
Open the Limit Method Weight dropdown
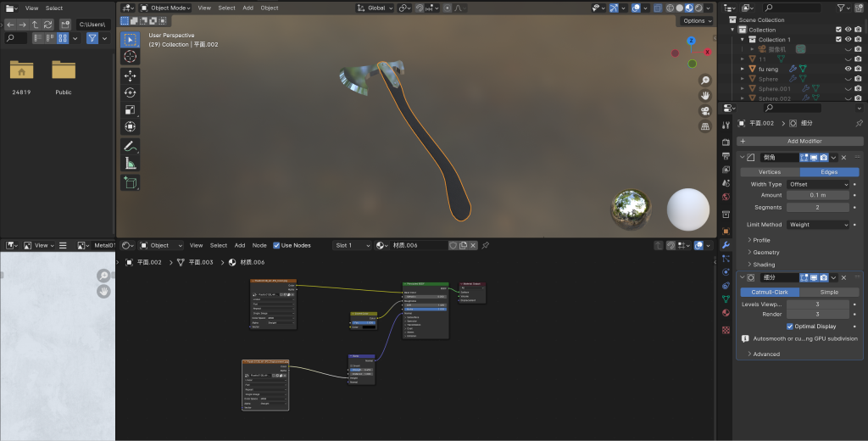point(818,225)
